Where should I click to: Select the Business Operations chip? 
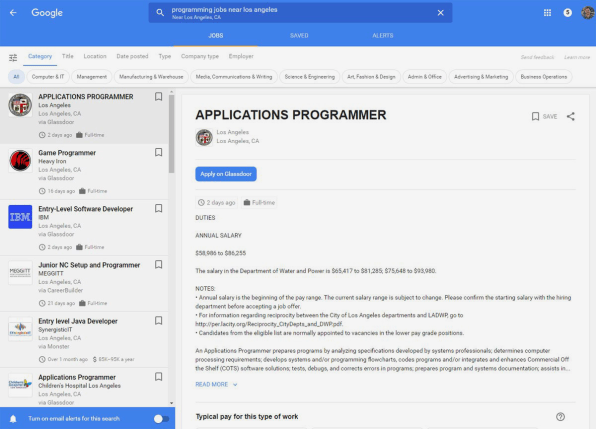point(544,77)
